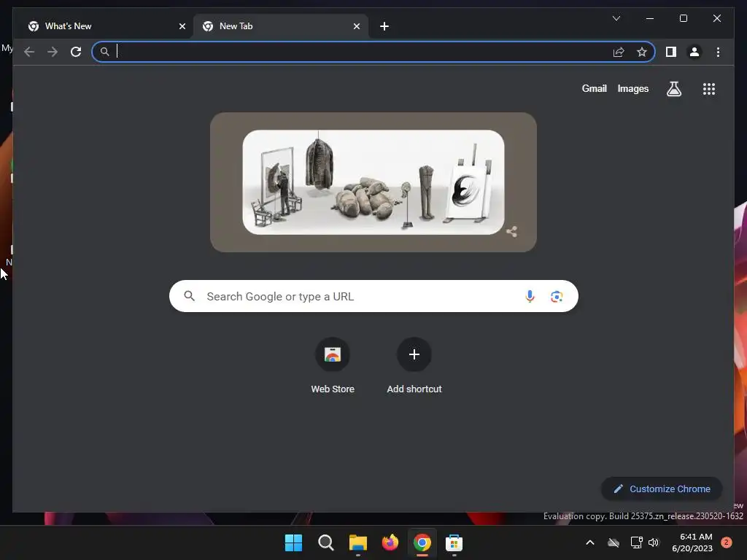Open the profile avatar menu
The width and height of the screenshot is (747, 560).
(x=694, y=52)
